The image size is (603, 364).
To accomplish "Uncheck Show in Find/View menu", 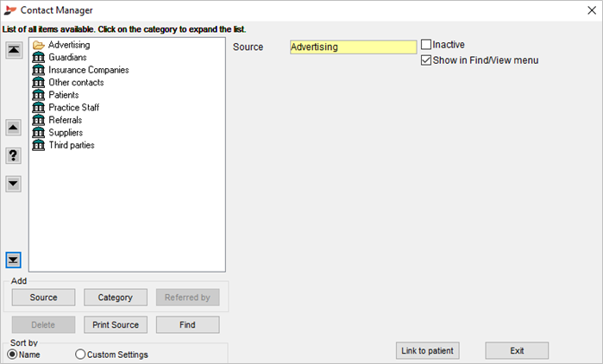I will tap(426, 60).
